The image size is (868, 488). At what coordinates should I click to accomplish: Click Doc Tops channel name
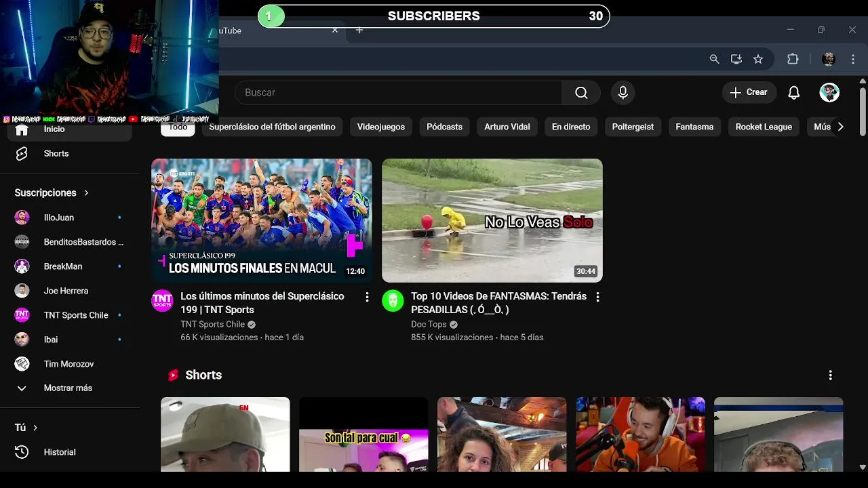(429, 325)
